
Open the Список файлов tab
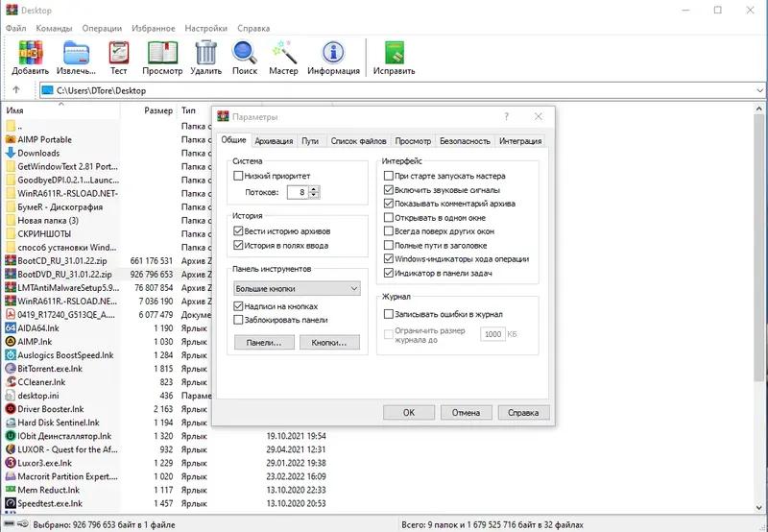pos(358,141)
